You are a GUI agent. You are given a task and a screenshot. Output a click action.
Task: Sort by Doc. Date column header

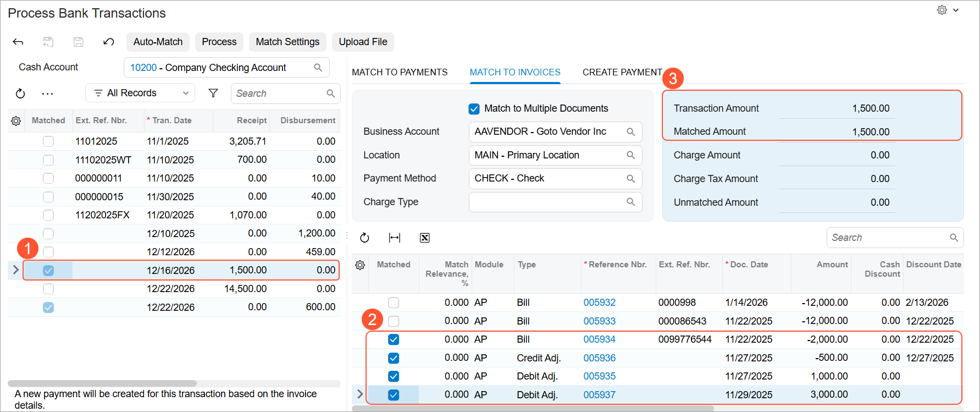[749, 265]
